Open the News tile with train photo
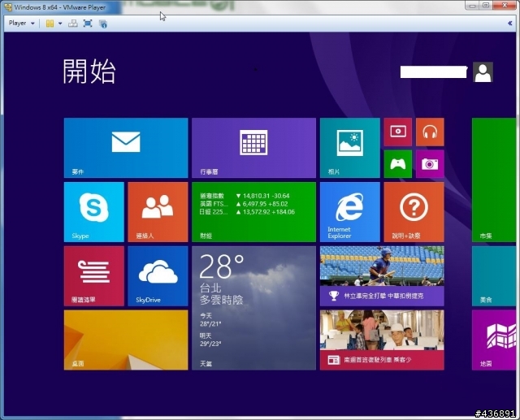Image resolution: width=520 pixels, height=420 pixels. click(x=382, y=340)
